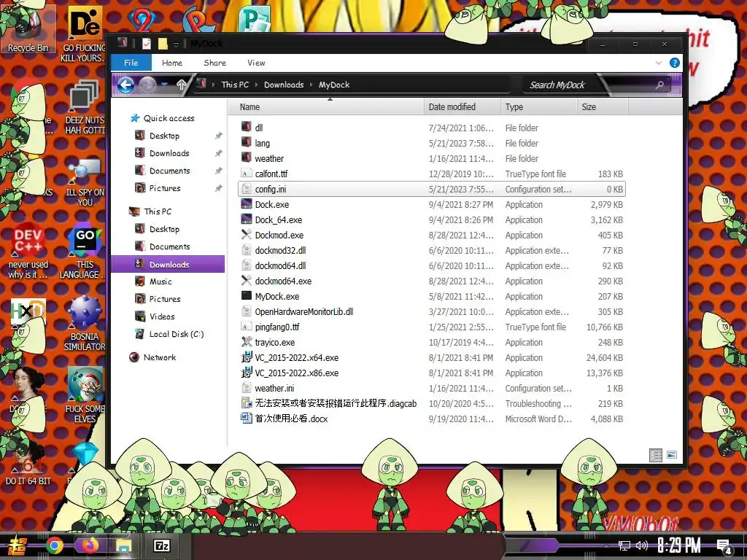Click the search magnifier icon
747x560 pixels.
[659, 85]
